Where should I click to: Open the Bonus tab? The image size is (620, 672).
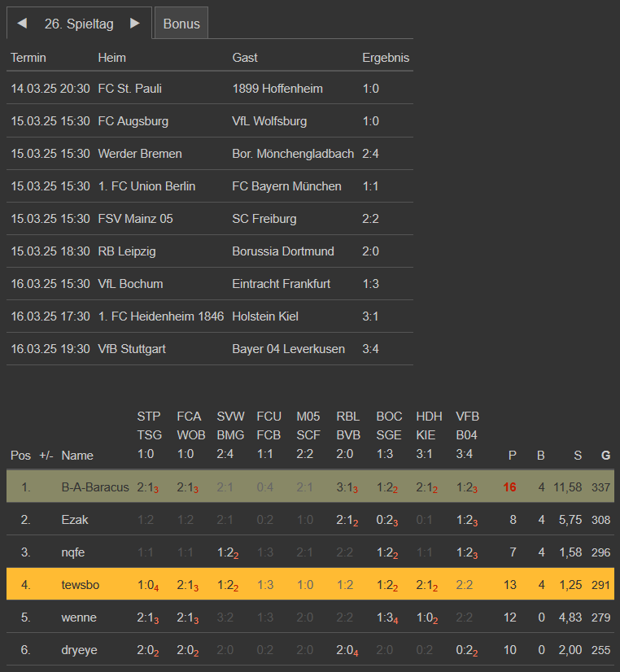[x=181, y=24]
